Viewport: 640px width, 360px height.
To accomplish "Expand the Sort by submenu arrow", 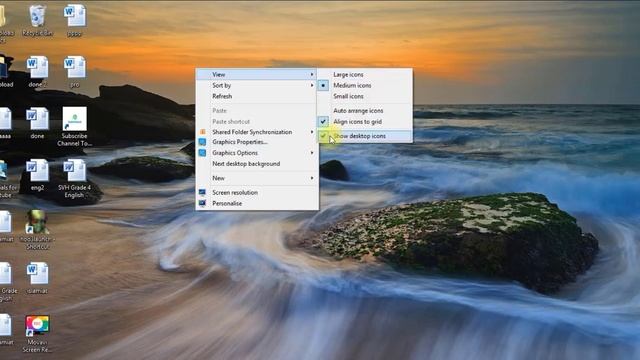I will [x=312, y=85].
